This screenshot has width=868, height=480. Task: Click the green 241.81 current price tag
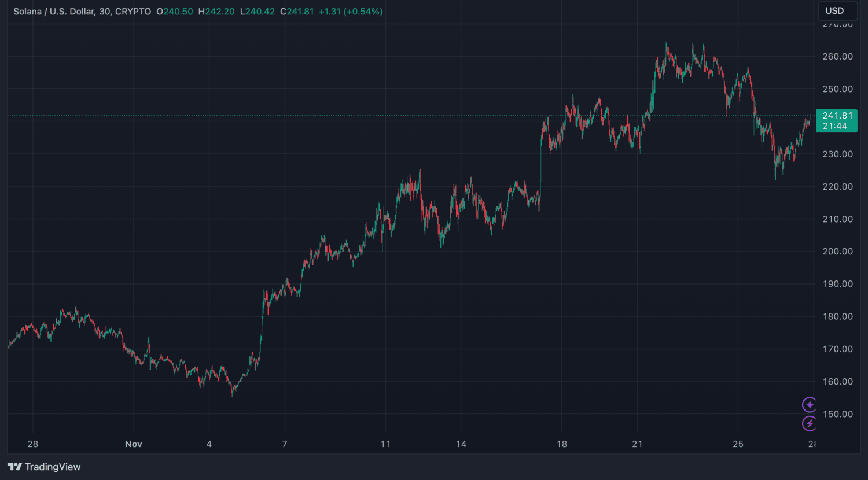click(x=837, y=116)
